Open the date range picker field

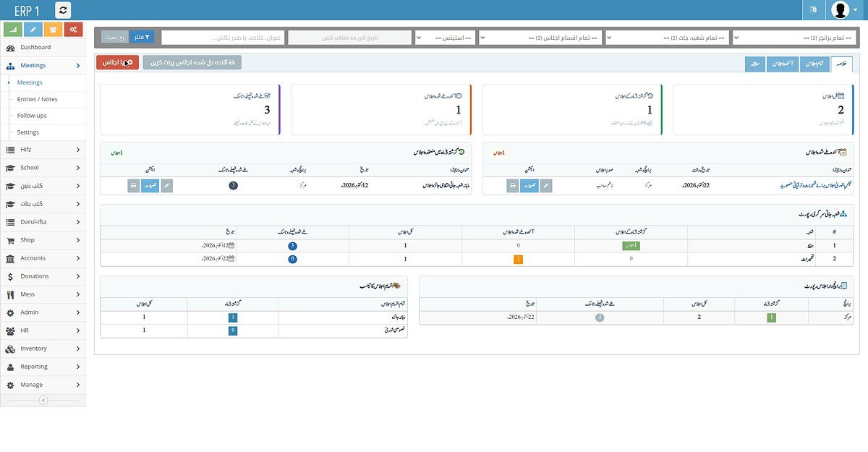349,37
